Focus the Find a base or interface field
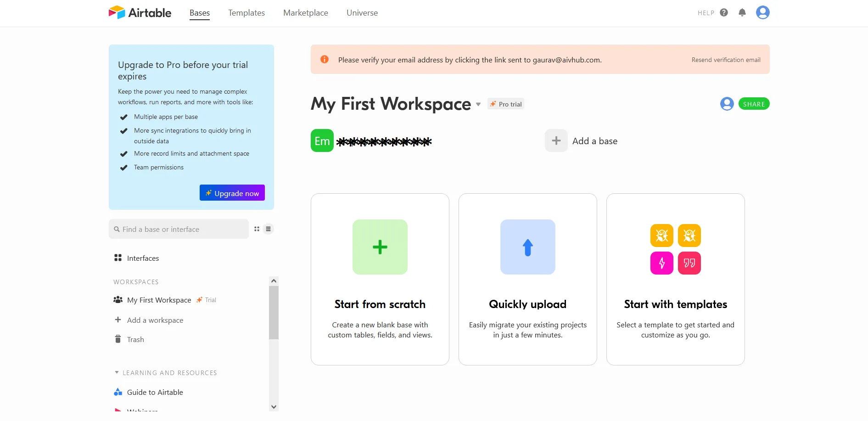 (x=179, y=229)
